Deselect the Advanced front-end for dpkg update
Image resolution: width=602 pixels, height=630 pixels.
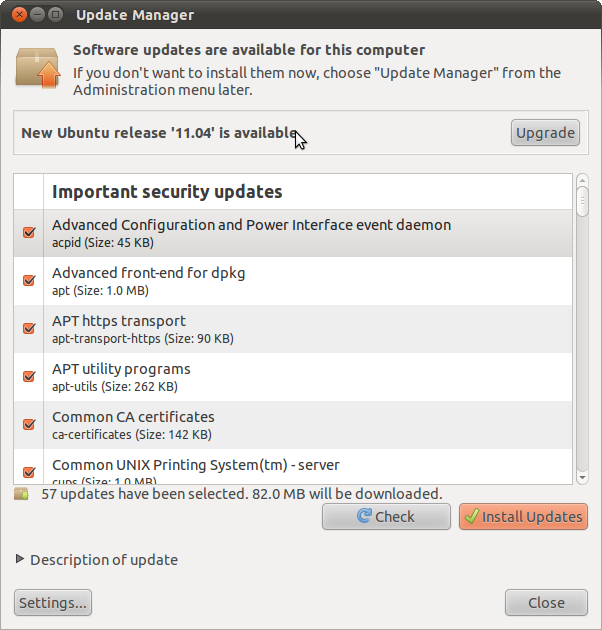tap(29, 281)
